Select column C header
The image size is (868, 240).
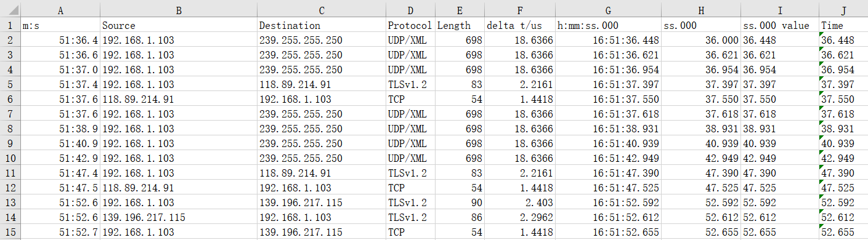(x=322, y=10)
